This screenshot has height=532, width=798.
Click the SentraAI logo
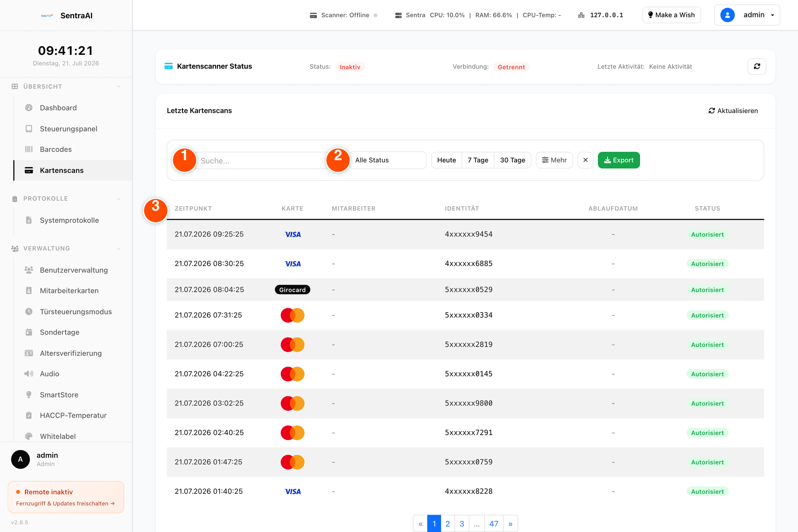(x=47, y=15)
